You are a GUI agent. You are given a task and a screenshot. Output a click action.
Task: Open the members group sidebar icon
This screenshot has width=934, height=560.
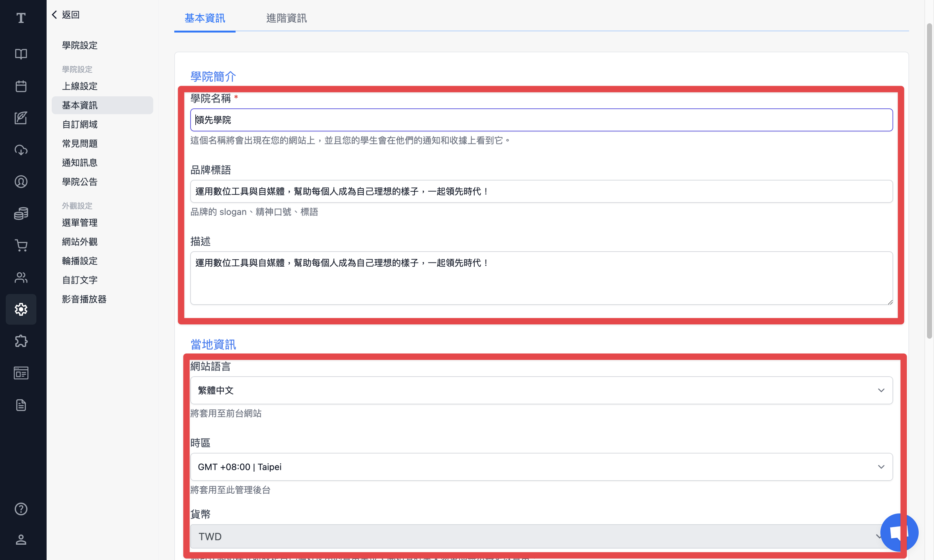(x=21, y=277)
